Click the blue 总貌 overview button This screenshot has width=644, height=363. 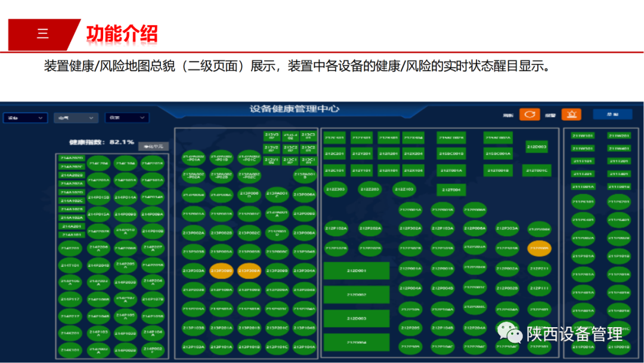click(612, 114)
